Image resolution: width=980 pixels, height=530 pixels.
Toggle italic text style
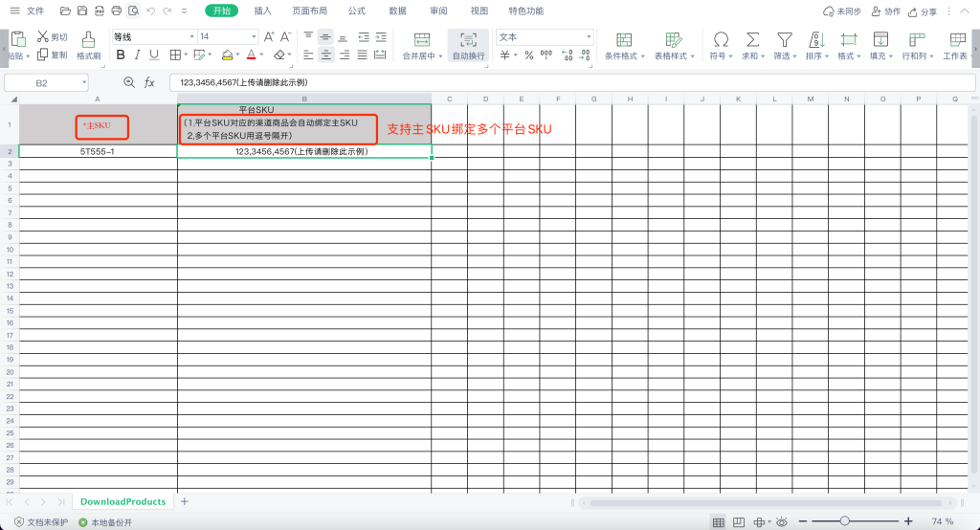138,55
